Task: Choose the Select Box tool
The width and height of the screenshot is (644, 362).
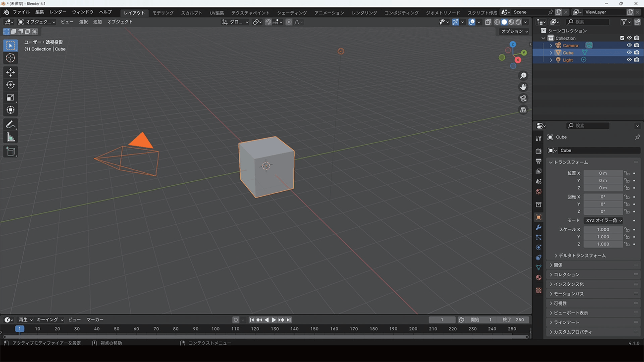Action: (x=10, y=46)
